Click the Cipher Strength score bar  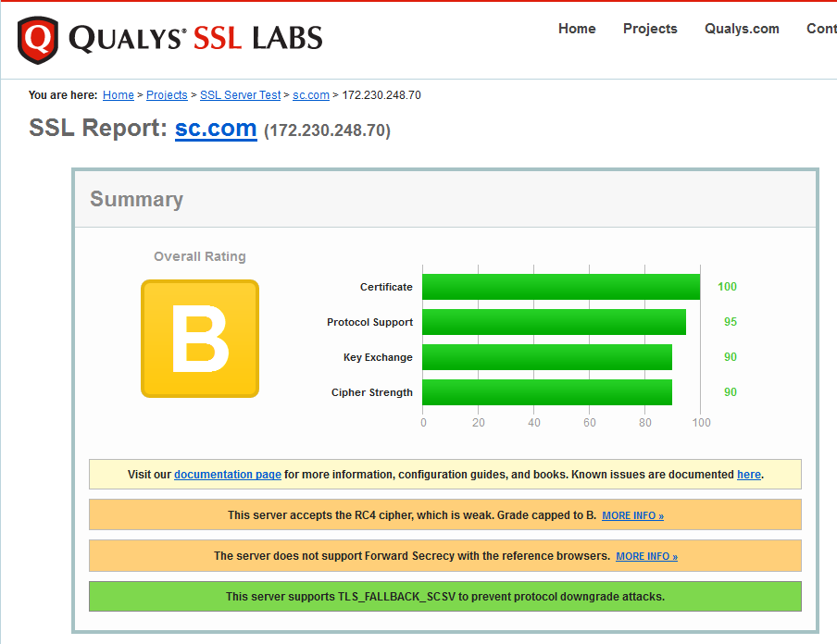pos(547,392)
